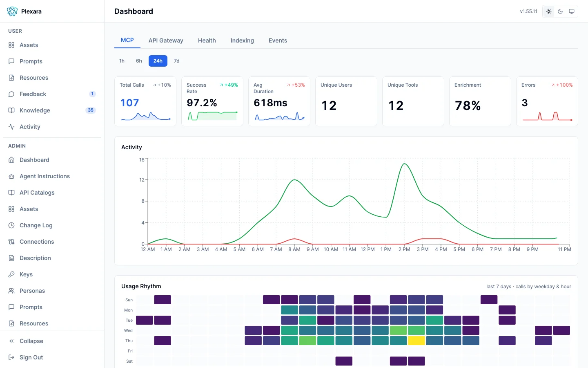The image size is (588, 368).
Task: Click the user Assets grid icon
Action: [11, 45]
